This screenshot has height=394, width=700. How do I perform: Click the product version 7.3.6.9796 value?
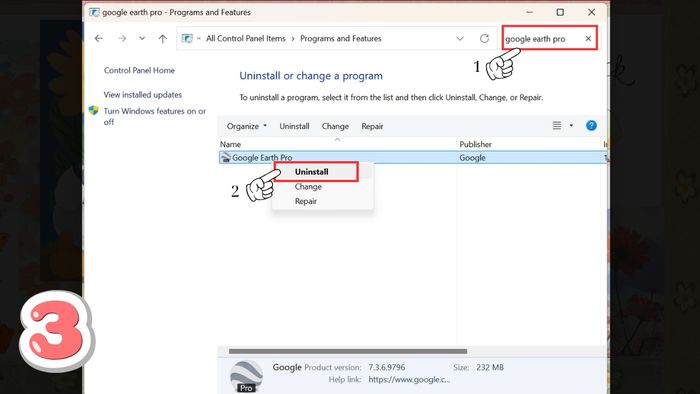[x=387, y=368]
